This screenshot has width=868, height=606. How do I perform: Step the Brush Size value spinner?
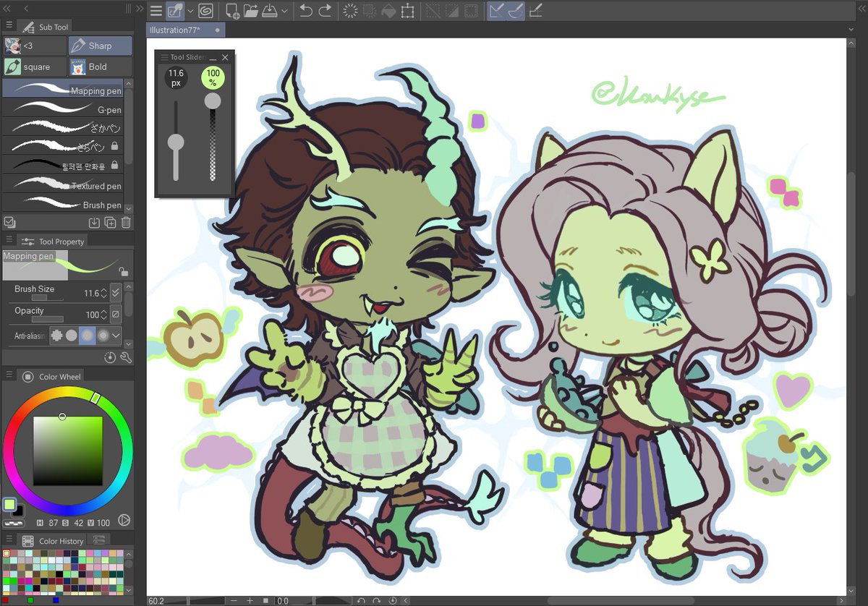(104, 293)
